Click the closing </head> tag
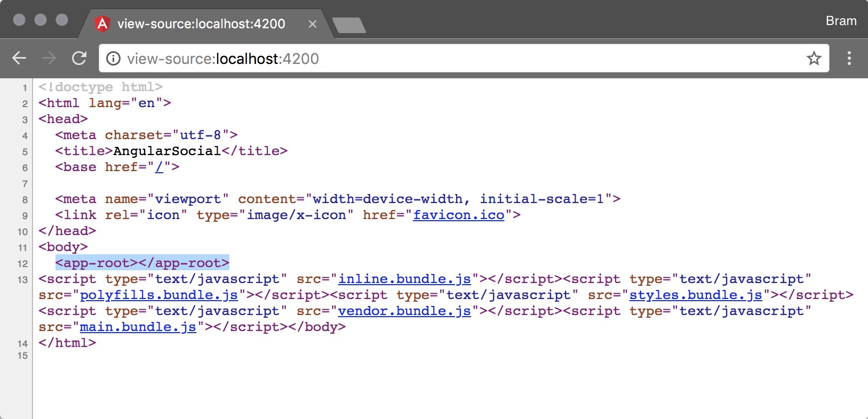This screenshot has width=868, height=419. [67, 231]
